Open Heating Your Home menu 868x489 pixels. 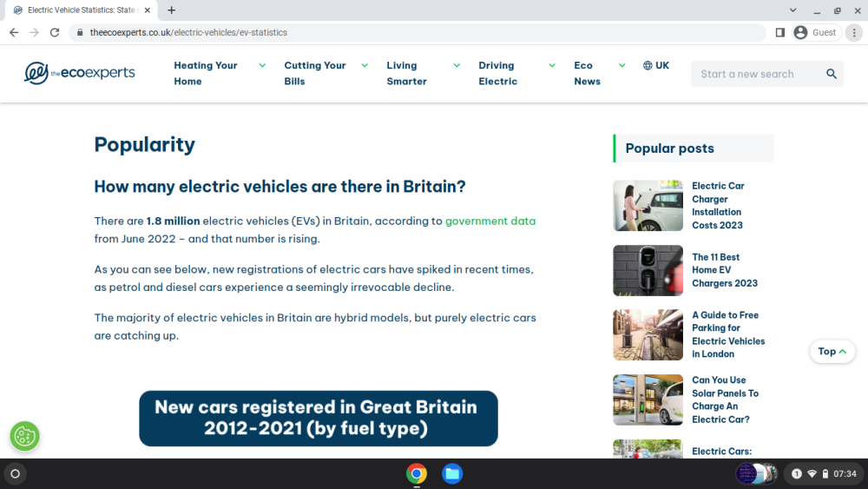(206, 73)
